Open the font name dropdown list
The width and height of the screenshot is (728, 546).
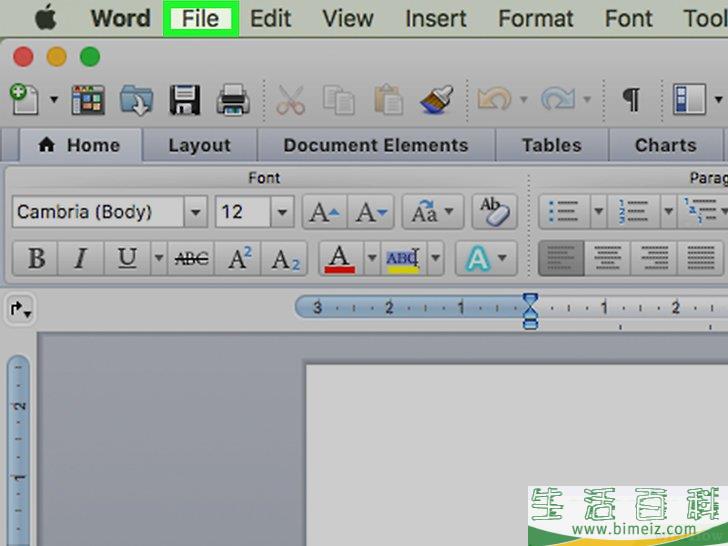[195, 212]
